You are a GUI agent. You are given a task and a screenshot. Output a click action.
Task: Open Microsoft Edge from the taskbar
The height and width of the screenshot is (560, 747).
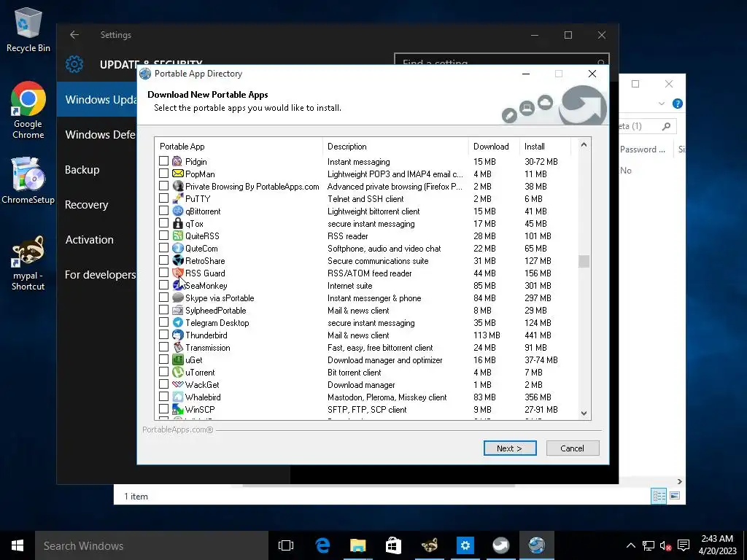322,545
